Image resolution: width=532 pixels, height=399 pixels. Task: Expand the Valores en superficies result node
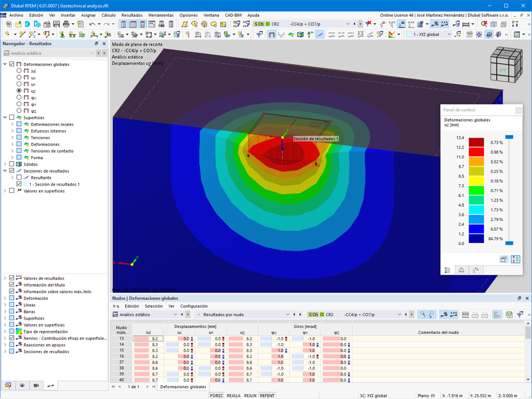(5, 191)
